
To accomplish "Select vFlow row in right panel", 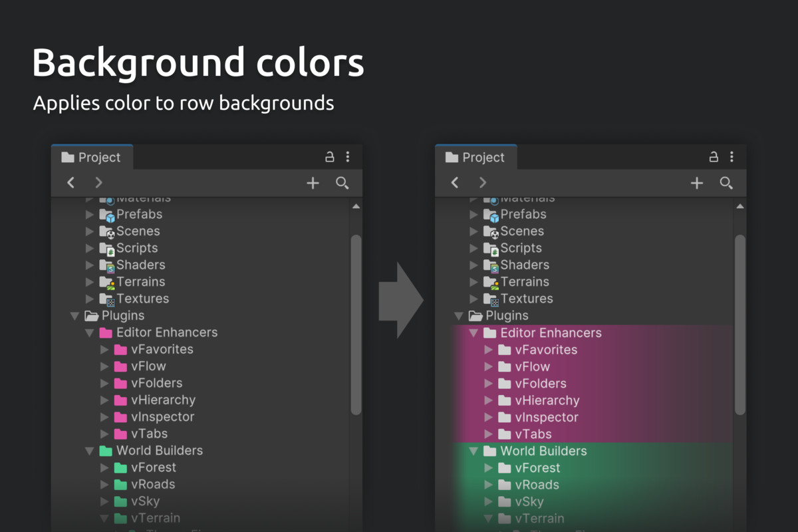I will (585, 366).
